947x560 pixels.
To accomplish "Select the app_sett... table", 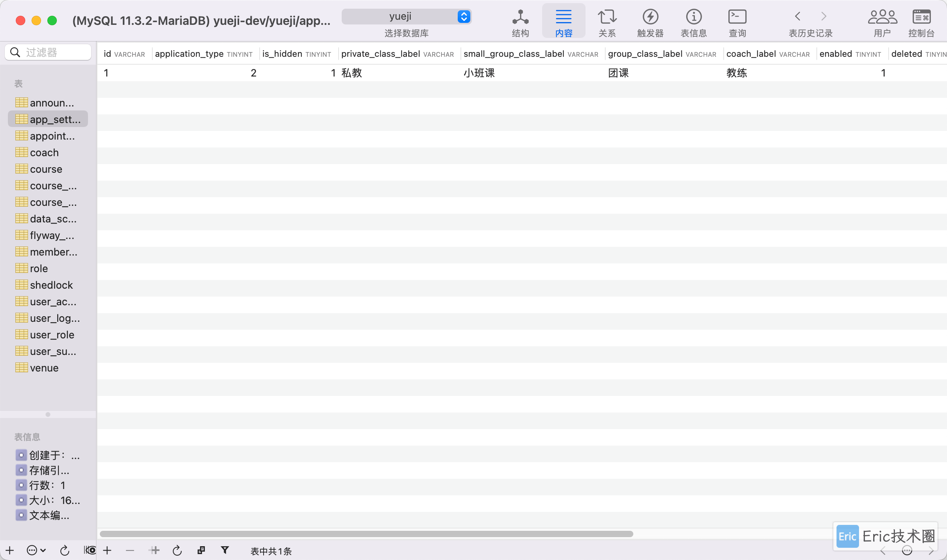I will 48,119.
